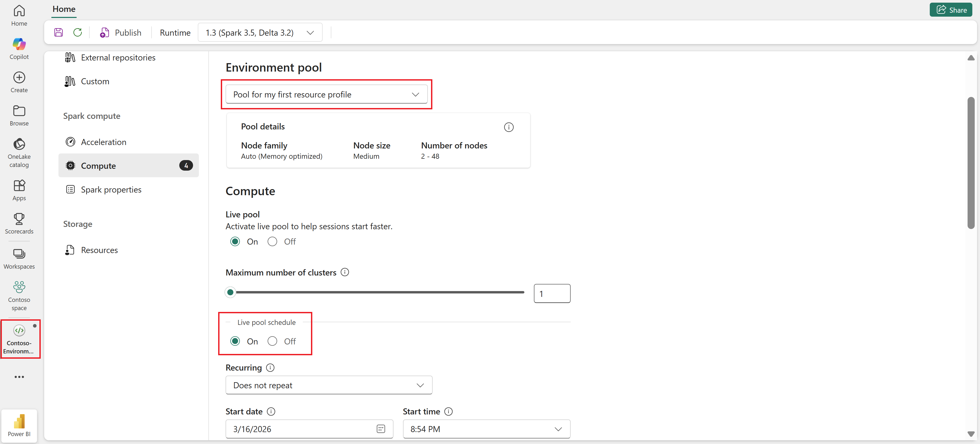The image size is (980, 444).
Task: Open OneLake catalog in the sidebar
Action: pos(19,152)
